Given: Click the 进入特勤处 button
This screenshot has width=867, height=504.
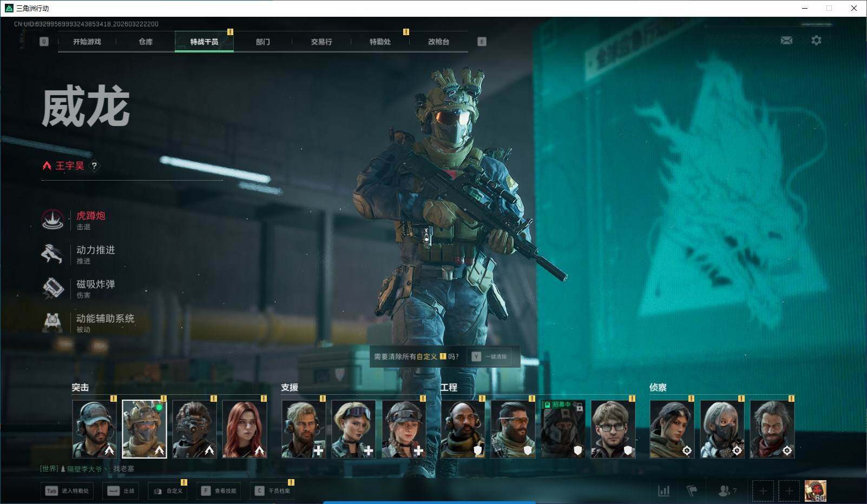Looking at the screenshot, I should (66, 491).
